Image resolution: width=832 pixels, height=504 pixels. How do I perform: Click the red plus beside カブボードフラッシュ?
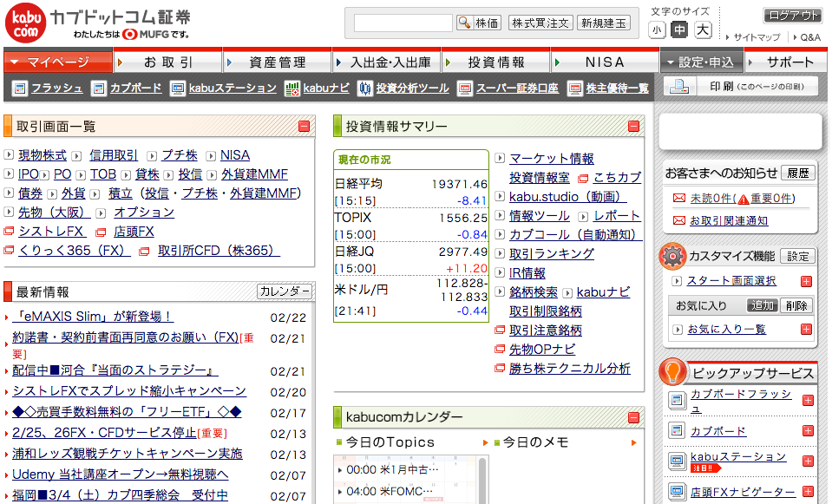808,401
